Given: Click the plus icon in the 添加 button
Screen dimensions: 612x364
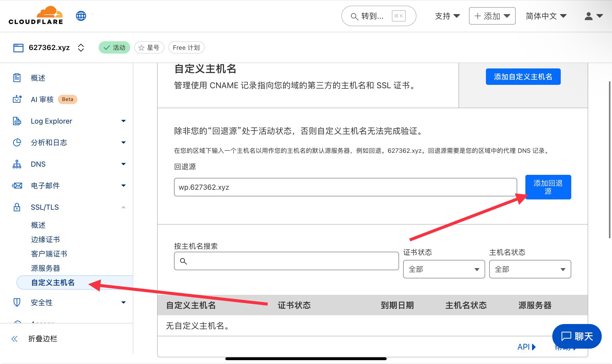Looking at the screenshot, I should tap(477, 16).
